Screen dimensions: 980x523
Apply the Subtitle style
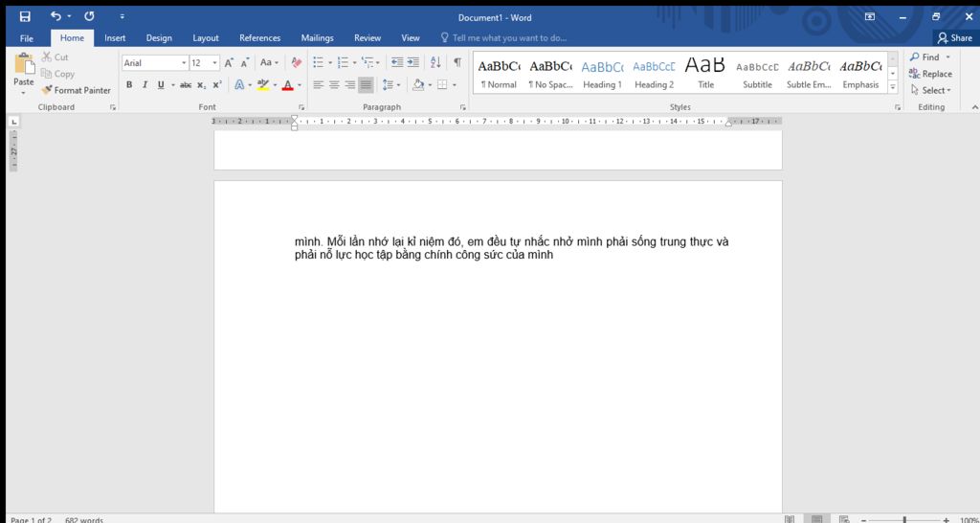click(x=758, y=73)
